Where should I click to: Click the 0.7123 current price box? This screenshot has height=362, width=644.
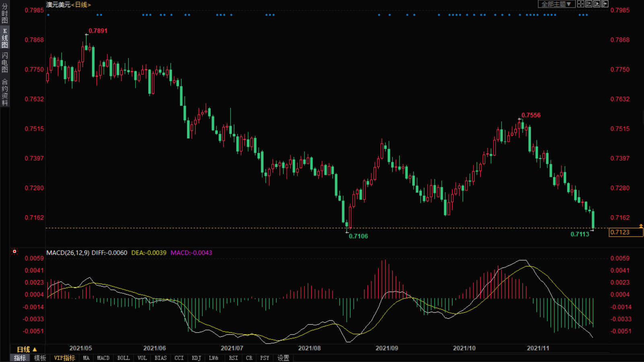pyautogui.click(x=625, y=232)
